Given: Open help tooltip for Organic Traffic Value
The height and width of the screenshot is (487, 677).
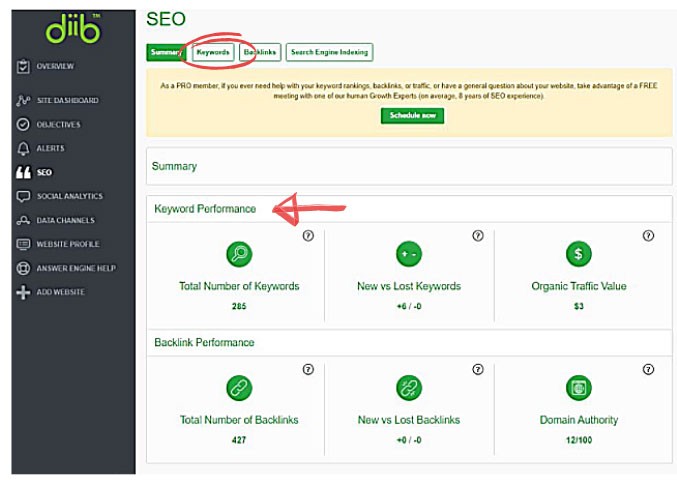Looking at the screenshot, I should click(x=648, y=236).
